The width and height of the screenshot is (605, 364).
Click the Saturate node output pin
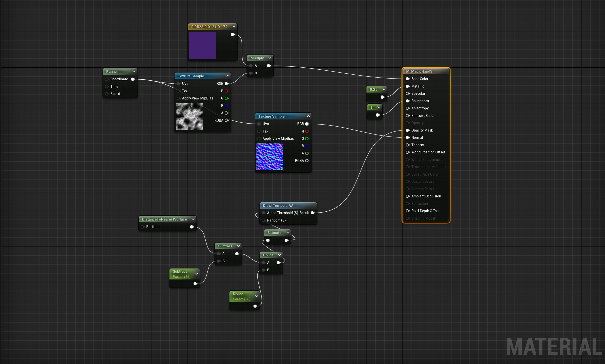(x=286, y=240)
